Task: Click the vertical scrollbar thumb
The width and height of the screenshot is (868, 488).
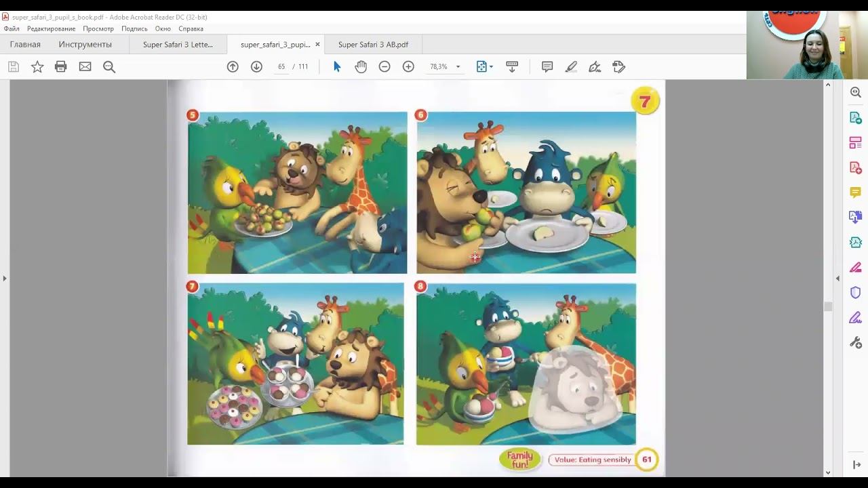Action: tap(828, 306)
